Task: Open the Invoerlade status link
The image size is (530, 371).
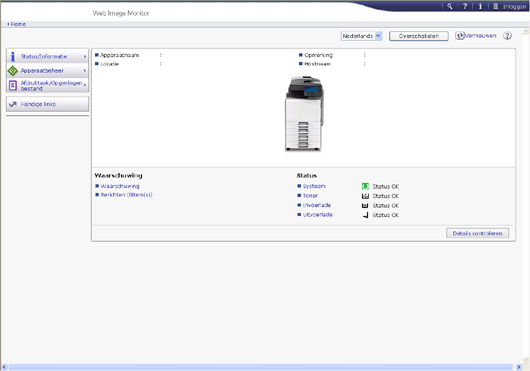Action: tap(317, 205)
